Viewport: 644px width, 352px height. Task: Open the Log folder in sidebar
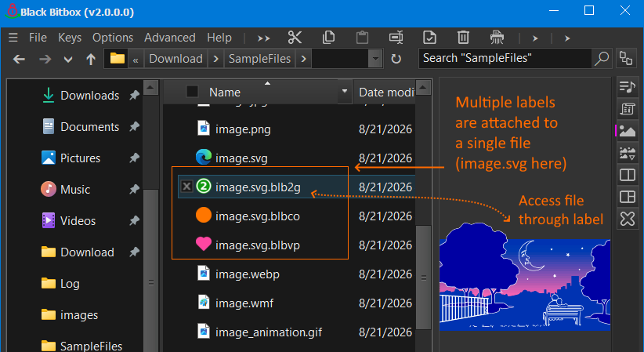(x=70, y=283)
